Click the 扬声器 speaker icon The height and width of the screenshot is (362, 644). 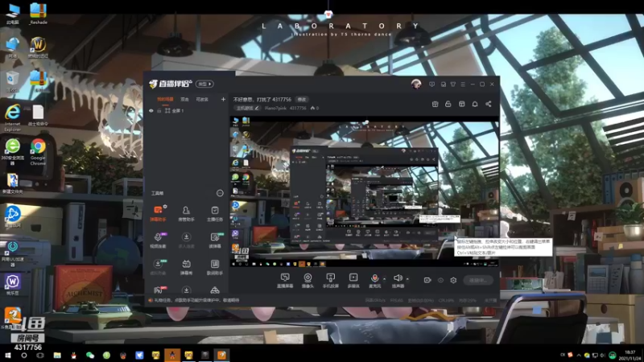[x=398, y=278]
